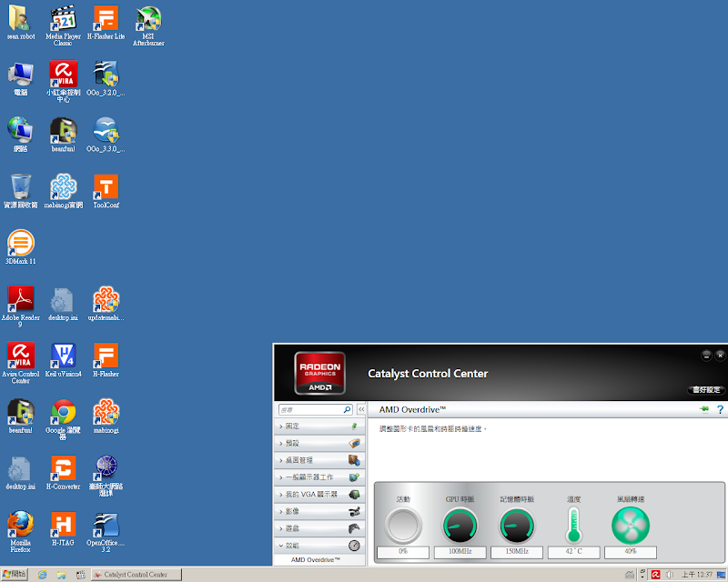Expand the 一般顯示器工作 section
The width and height of the screenshot is (728, 582).
click(319, 477)
